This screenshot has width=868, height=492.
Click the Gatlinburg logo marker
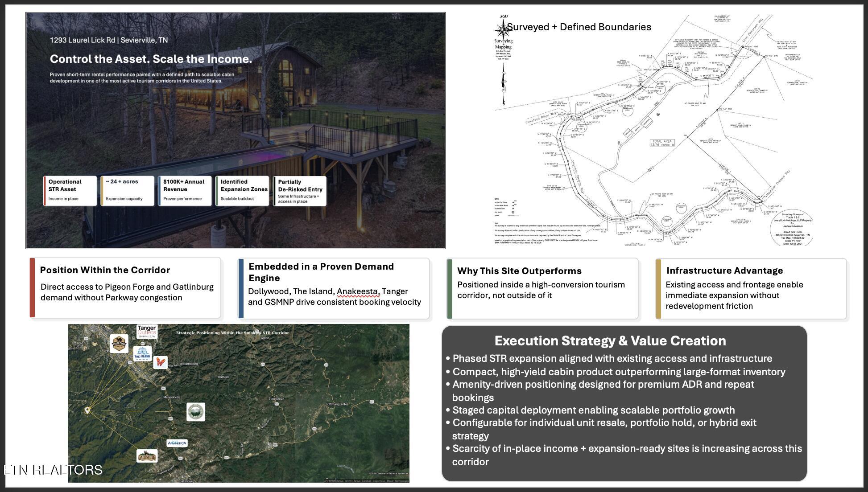click(x=147, y=456)
